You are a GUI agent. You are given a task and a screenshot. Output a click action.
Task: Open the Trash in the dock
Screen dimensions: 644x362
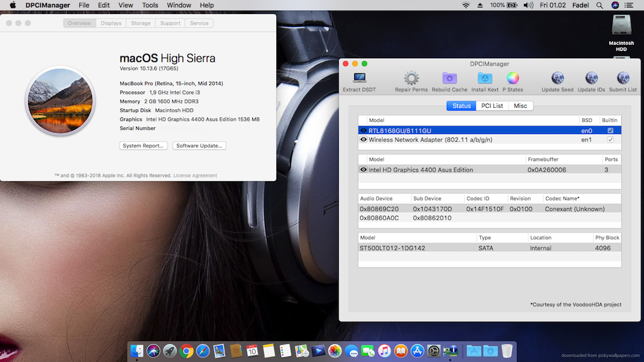tap(507, 351)
